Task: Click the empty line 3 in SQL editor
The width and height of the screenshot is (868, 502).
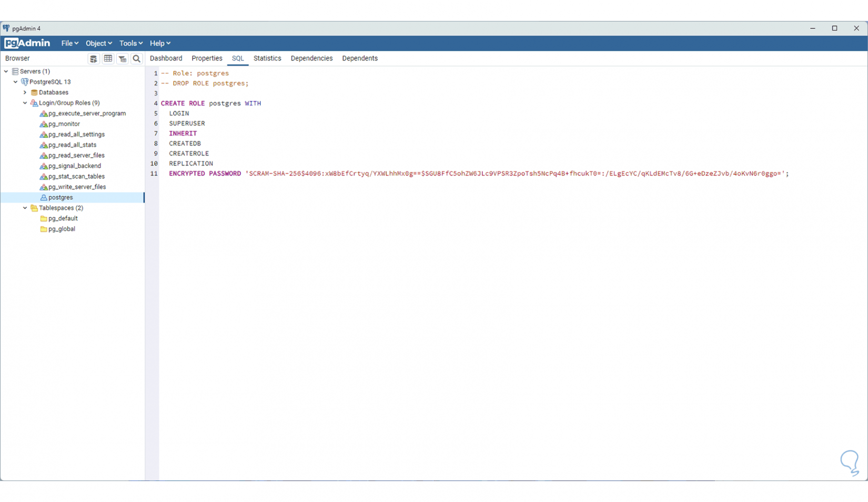Action: 513,94
